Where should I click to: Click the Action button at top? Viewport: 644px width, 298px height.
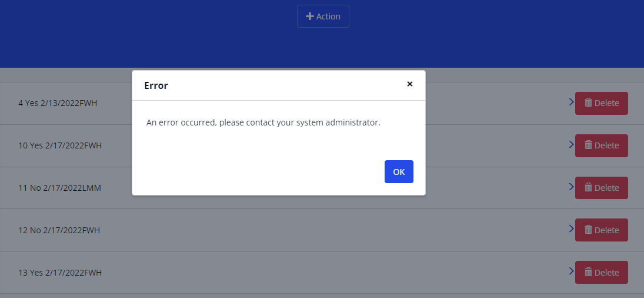click(x=323, y=16)
